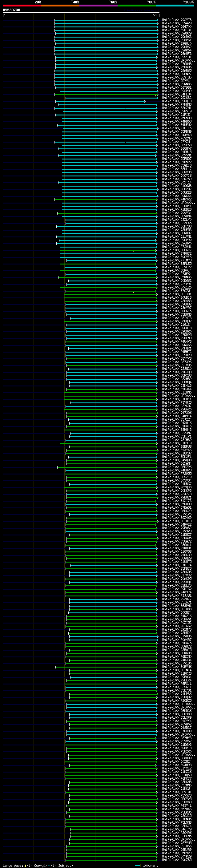Select label UniRef100_Q7U3I9
The width and height of the screenshot is (197, 868).
(177, 443)
